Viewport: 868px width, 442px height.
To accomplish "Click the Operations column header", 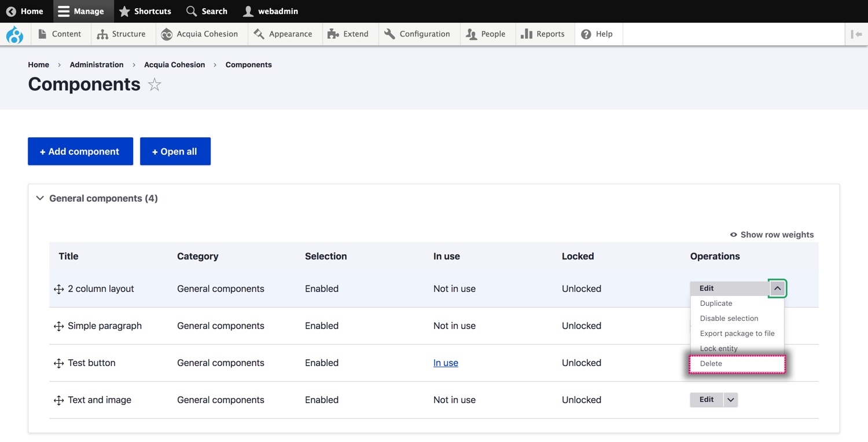I will pos(715,256).
